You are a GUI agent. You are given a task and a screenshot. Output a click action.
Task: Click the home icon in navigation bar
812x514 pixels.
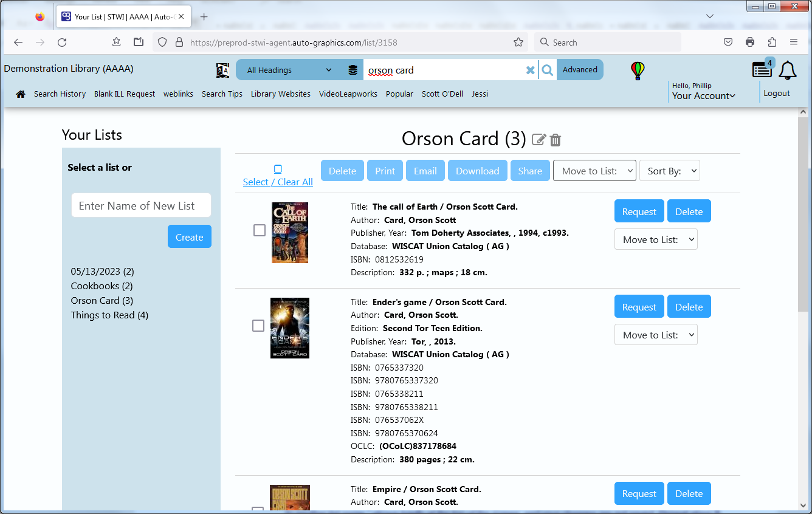tap(21, 94)
